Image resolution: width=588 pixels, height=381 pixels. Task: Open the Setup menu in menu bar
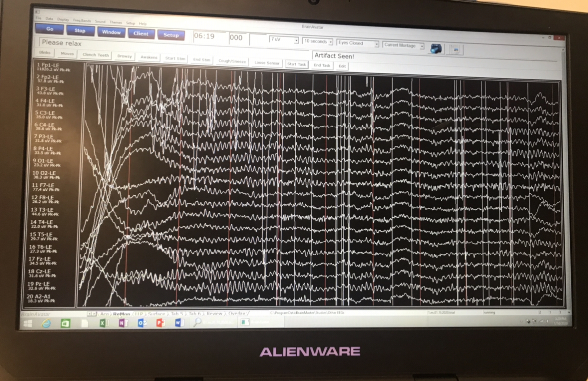(x=130, y=23)
